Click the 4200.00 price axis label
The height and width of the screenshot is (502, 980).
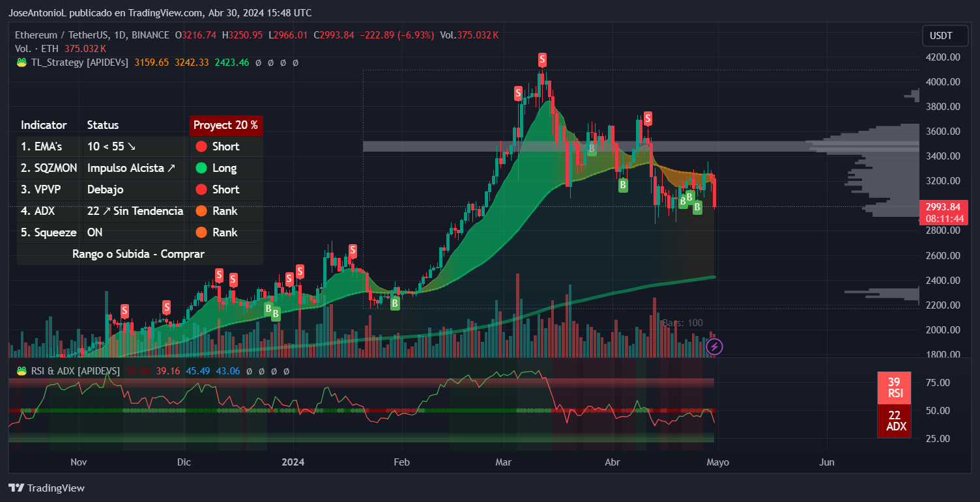pos(942,57)
